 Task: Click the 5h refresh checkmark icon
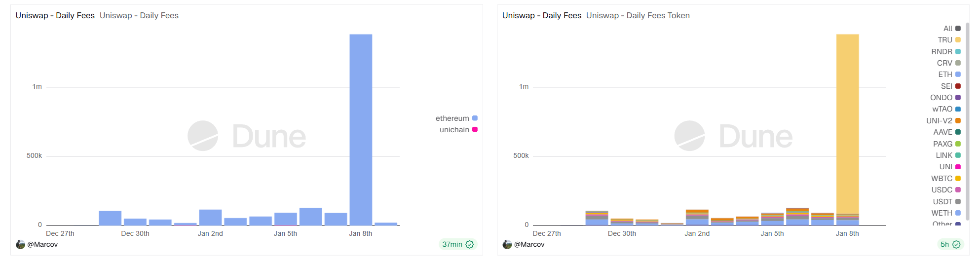(956, 244)
